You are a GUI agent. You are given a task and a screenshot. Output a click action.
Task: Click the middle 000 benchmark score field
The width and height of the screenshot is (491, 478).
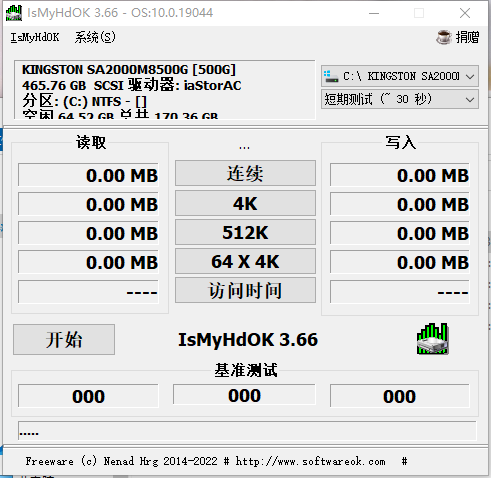point(244,395)
